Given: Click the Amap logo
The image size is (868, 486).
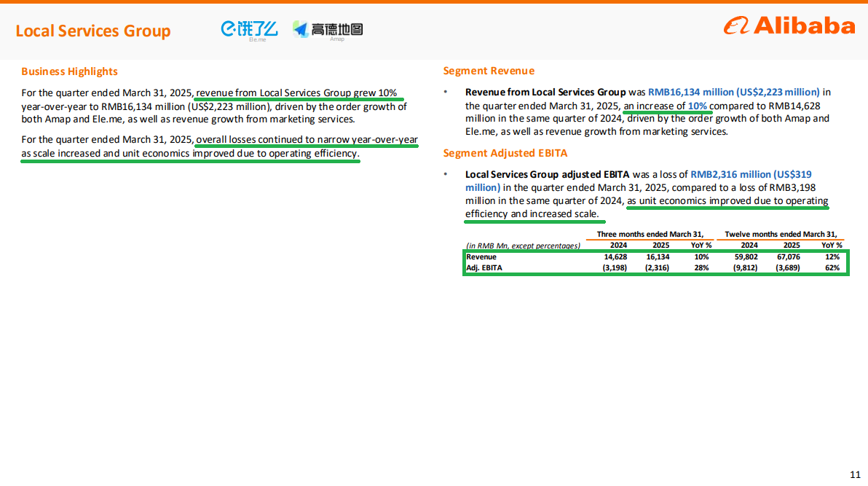Looking at the screenshot, I should 328,31.
